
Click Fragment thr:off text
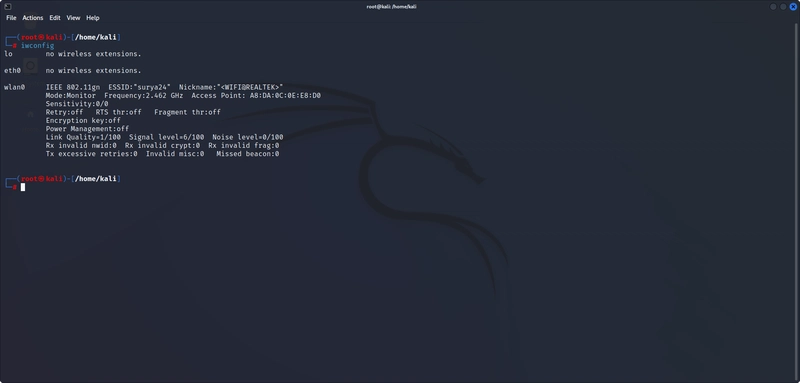pyautogui.click(x=187, y=112)
